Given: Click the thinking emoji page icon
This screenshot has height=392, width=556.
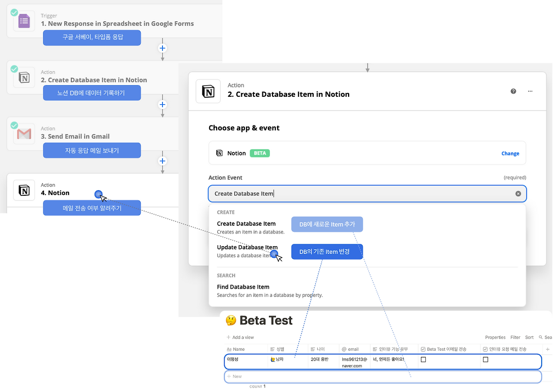Looking at the screenshot, I should pyautogui.click(x=231, y=321).
